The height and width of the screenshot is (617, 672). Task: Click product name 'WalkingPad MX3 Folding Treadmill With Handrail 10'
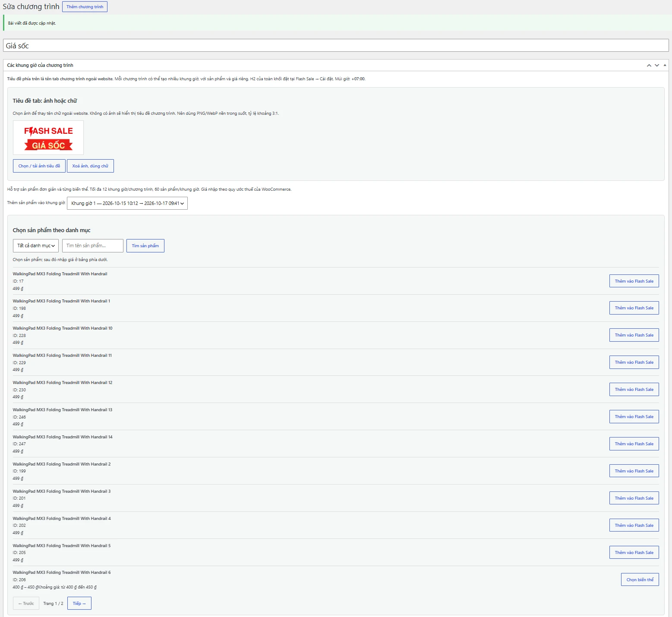pyautogui.click(x=63, y=328)
